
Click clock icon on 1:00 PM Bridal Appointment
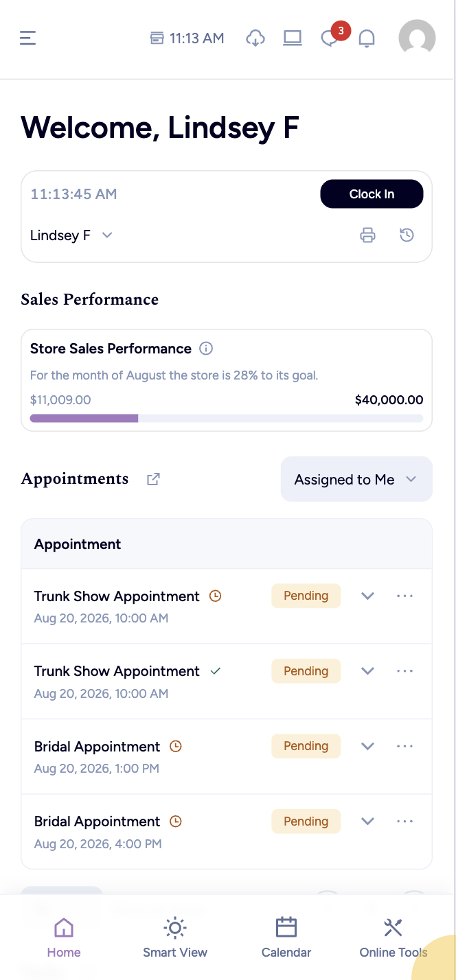coord(175,746)
